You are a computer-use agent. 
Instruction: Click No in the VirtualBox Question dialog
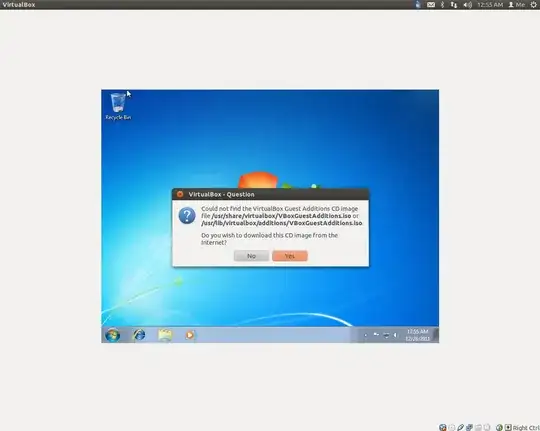251,256
